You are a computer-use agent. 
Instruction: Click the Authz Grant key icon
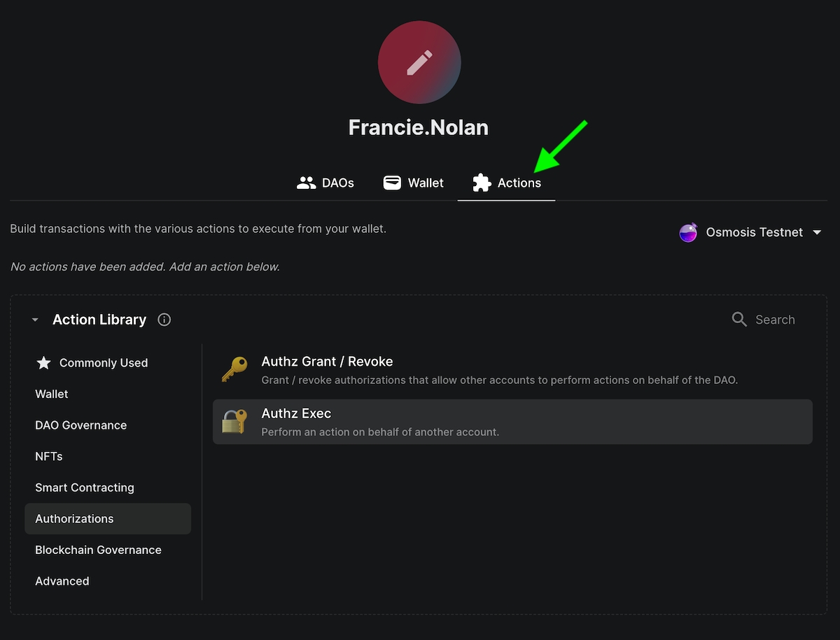point(234,369)
